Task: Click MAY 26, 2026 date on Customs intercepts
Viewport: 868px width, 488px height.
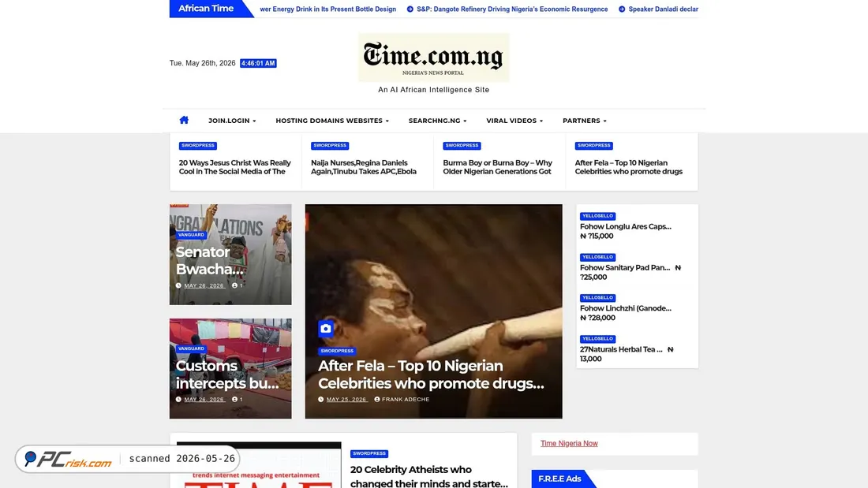Action: [204, 399]
